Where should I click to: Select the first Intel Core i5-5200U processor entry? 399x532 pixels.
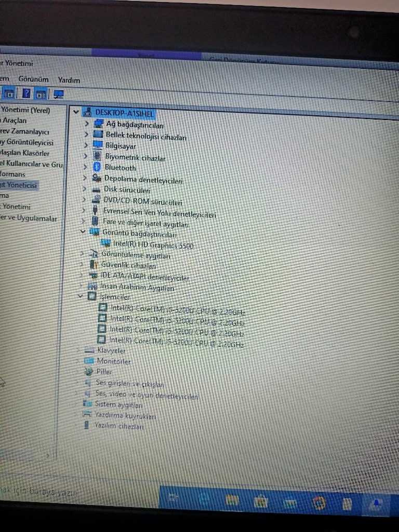coord(178,310)
